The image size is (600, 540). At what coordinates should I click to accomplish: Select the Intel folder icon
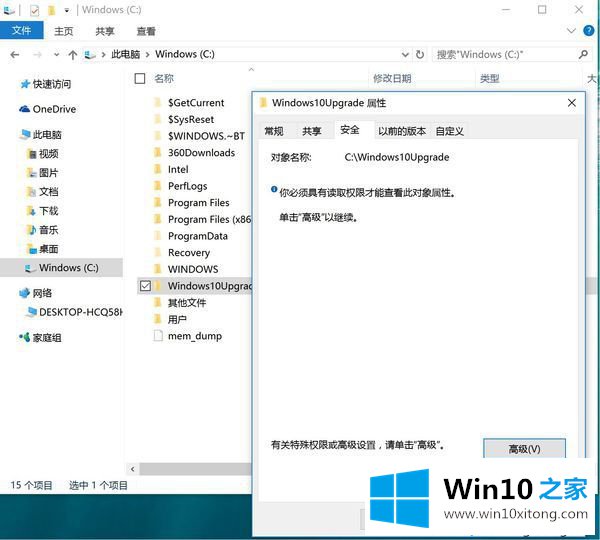[157, 169]
